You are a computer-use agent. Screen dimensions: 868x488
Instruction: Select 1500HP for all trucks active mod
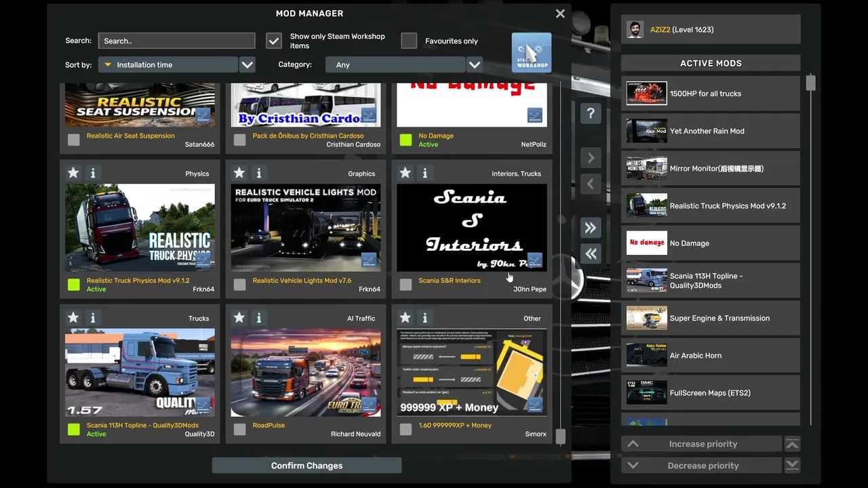click(x=711, y=94)
